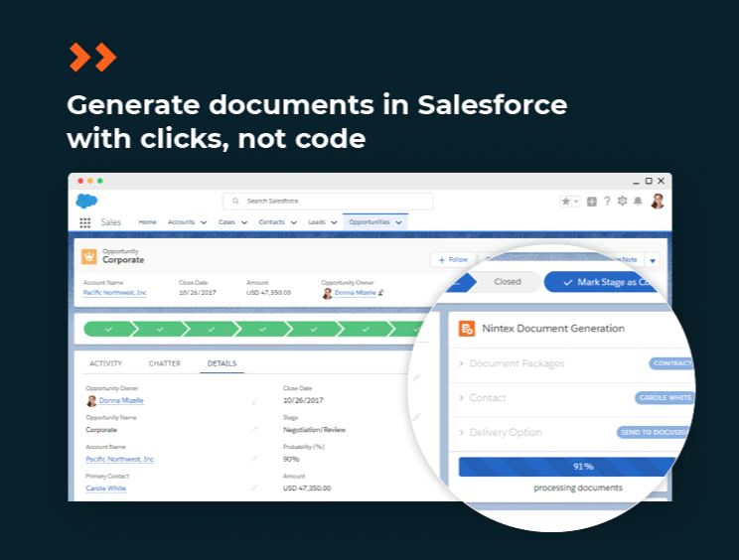Switch to the Chatter tab

click(x=165, y=363)
